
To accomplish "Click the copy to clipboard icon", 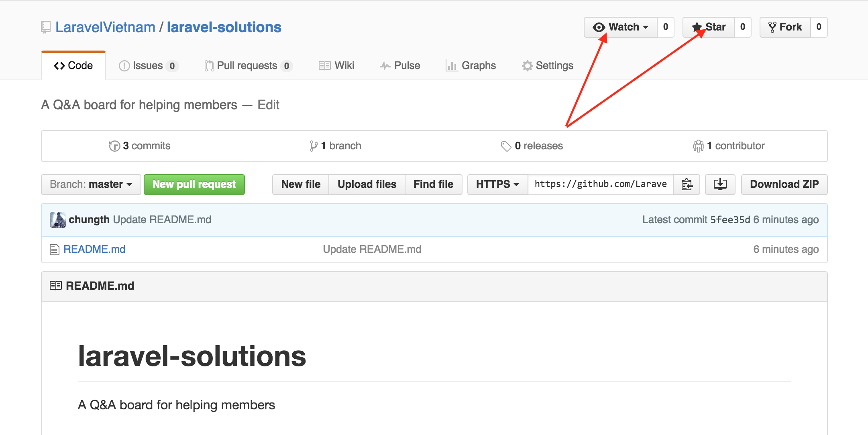I will [687, 185].
